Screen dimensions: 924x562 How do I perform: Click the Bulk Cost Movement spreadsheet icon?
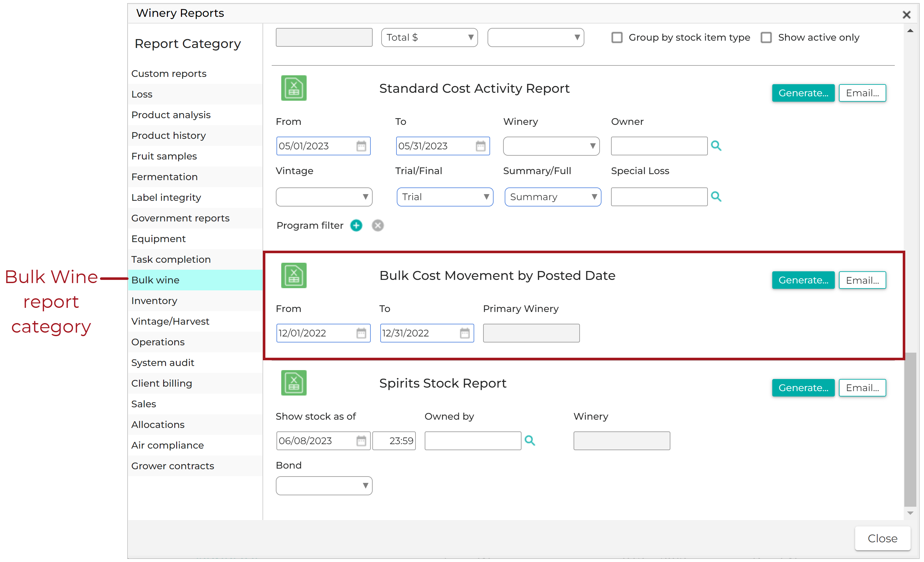[x=294, y=275]
